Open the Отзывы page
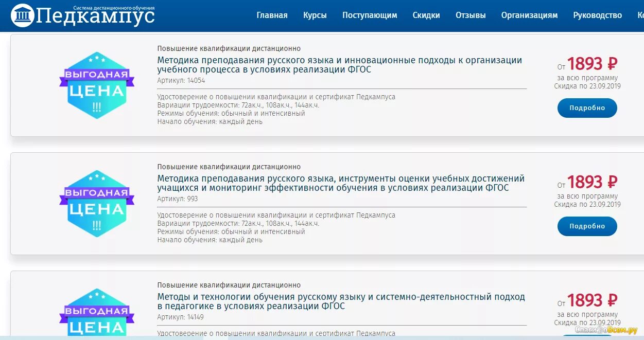The height and width of the screenshot is (340, 644). click(x=471, y=15)
